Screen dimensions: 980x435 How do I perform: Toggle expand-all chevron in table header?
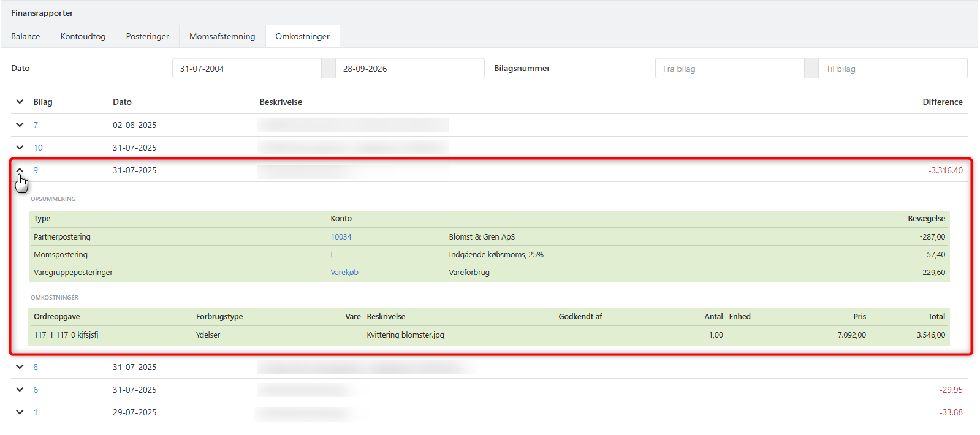pyautogui.click(x=20, y=102)
